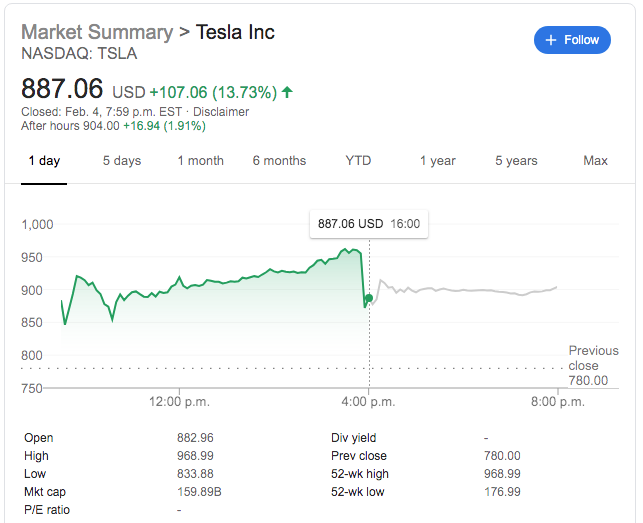Click the gray after-hours chart line

tap(470, 290)
